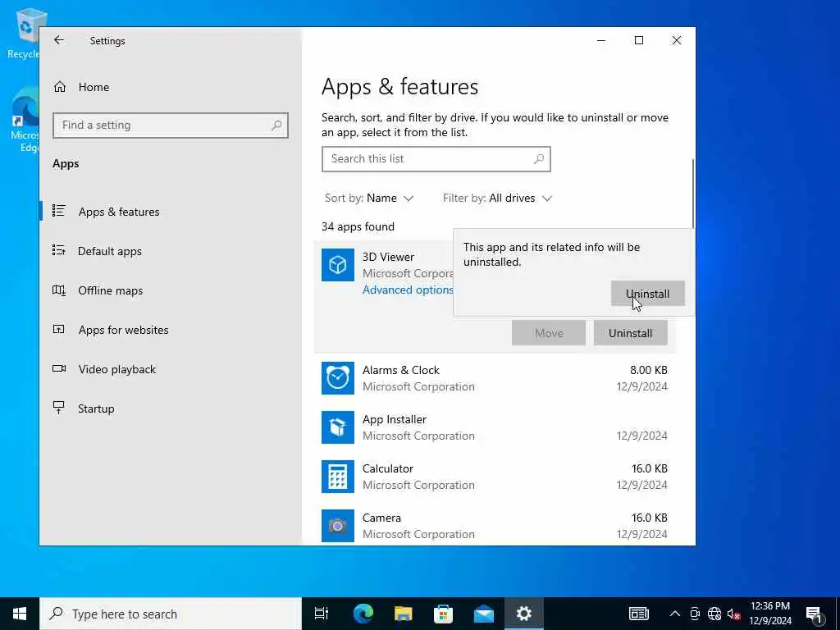Screen dimensions: 840x630
Task: Click the Search this list field
Action: 436,159
